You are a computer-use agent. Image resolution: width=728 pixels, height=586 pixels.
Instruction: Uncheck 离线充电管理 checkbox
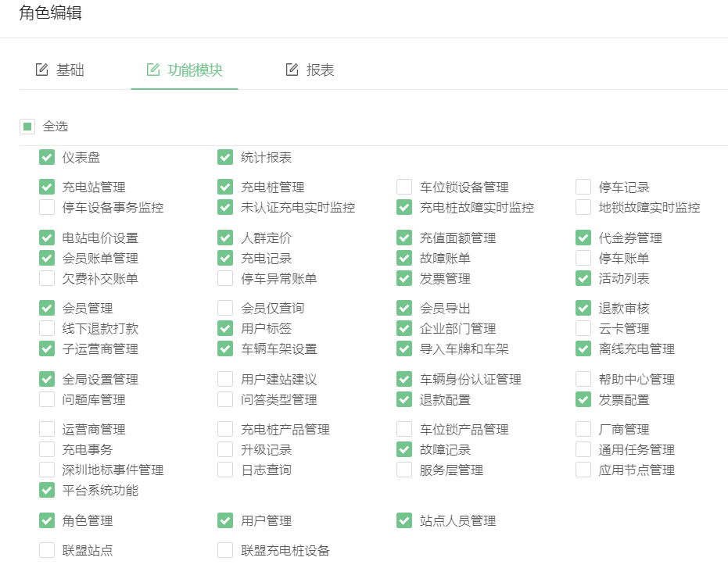click(x=583, y=349)
